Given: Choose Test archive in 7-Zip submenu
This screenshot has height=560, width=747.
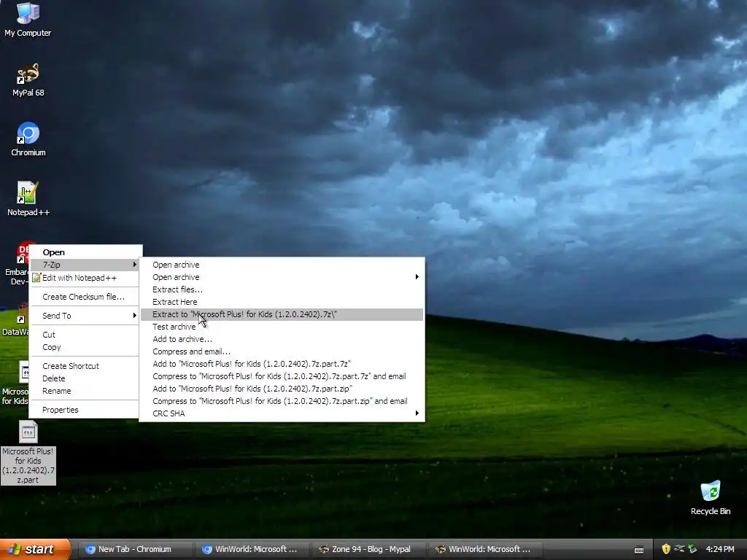Looking at the screenshot, I should click(282, 327).
